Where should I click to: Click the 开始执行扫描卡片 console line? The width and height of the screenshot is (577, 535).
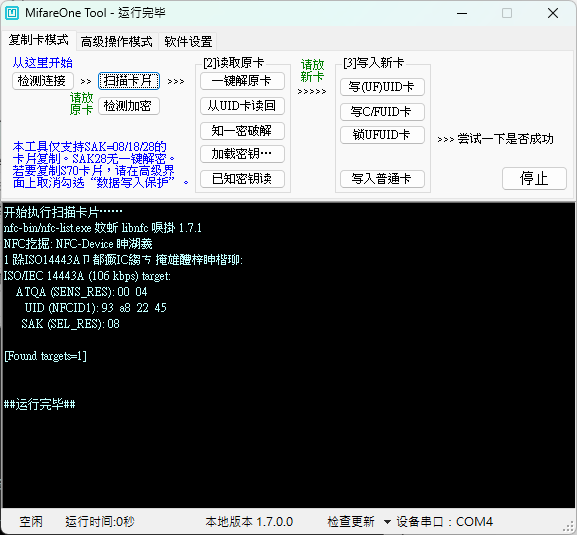point(63,212)
